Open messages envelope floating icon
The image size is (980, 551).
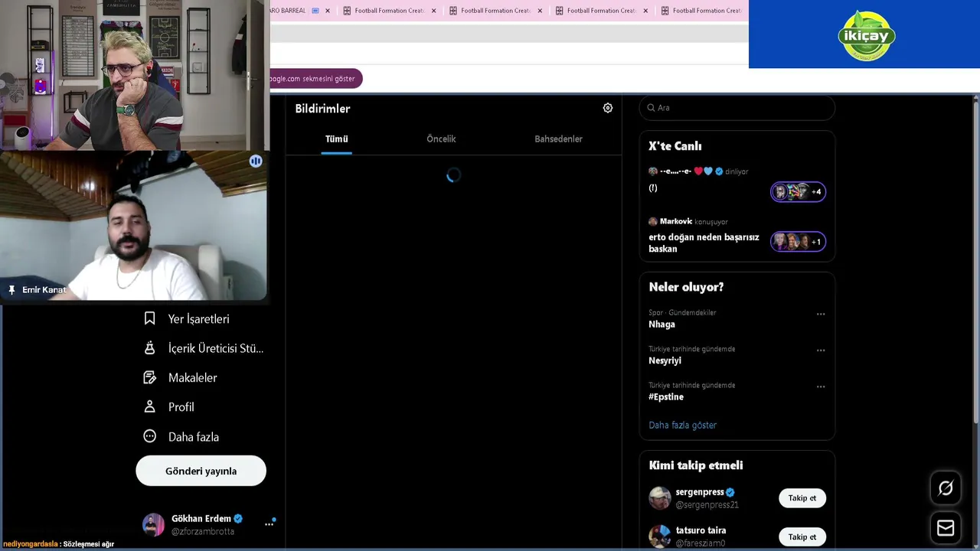pyautogui.click(x=946, y=528)
